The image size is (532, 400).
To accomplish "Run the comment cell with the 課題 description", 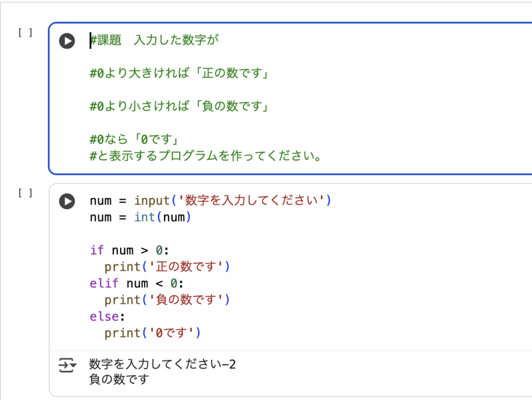I will (x=66, y=41).
